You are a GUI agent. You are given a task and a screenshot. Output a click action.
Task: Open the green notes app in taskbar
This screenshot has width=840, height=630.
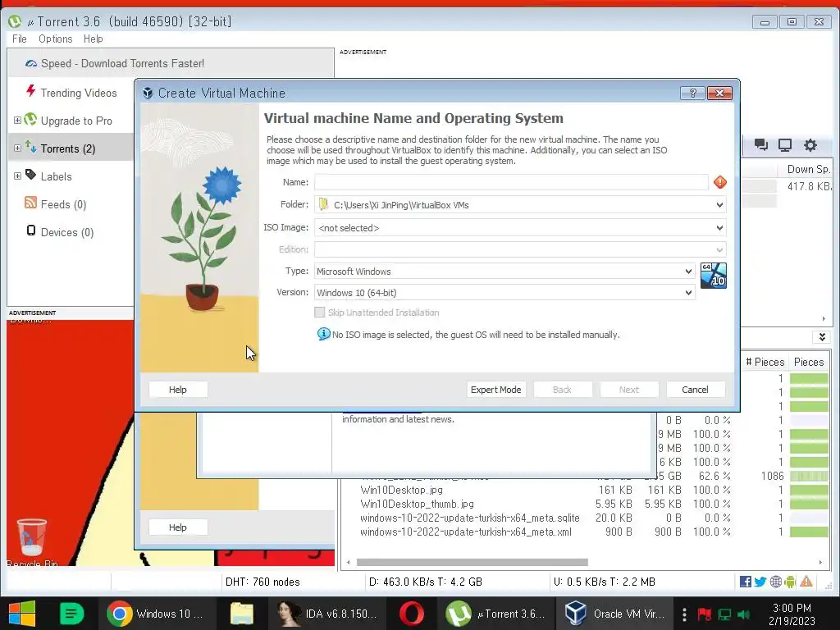pyautogui.click(x=71, y=614)
